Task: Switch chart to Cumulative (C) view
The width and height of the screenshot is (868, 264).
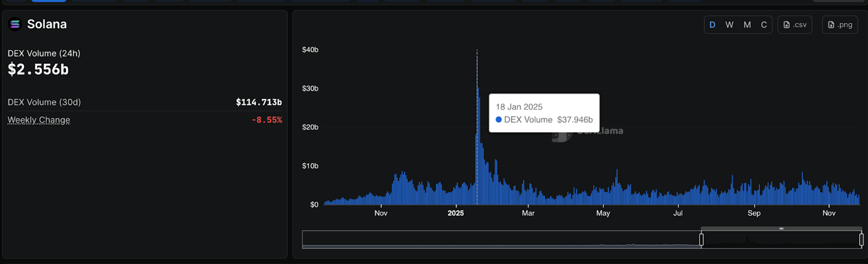Action: (764, 25)
